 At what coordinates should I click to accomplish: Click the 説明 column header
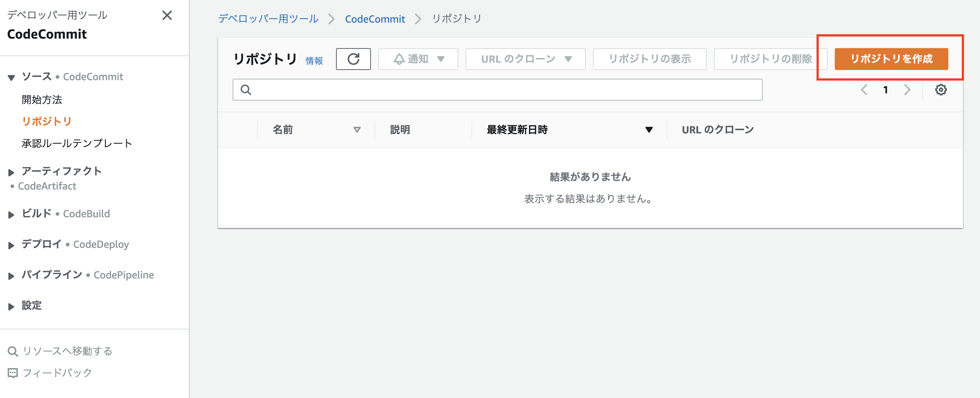pos(400,130)
